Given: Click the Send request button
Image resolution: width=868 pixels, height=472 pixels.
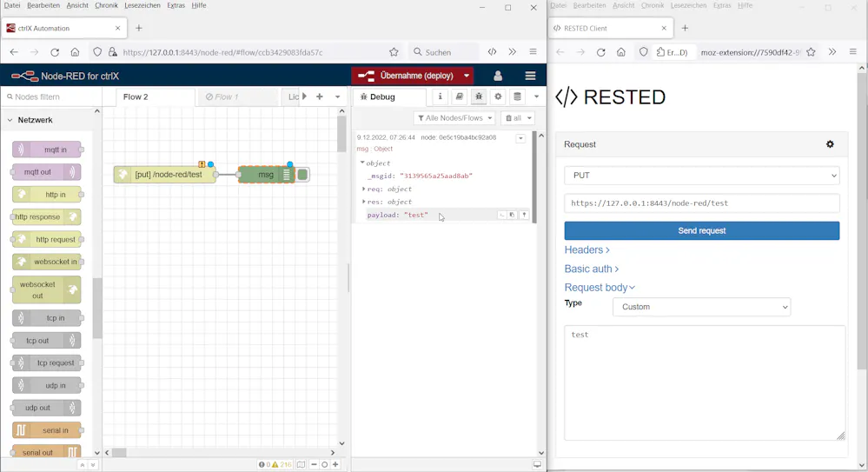Looking at the screenshot, I should pos(702,230).
